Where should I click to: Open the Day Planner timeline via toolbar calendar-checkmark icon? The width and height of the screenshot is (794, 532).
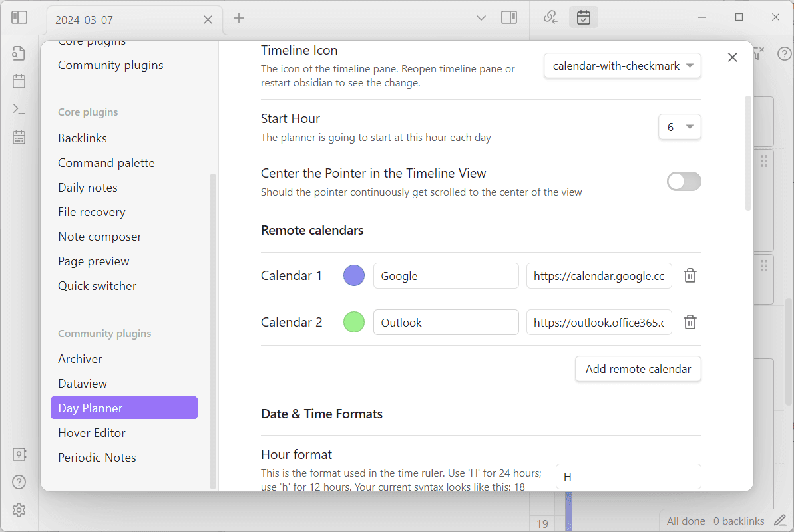583,17
